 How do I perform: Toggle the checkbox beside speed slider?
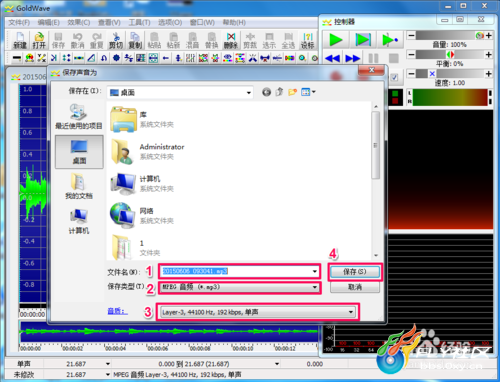coord(395,77)
